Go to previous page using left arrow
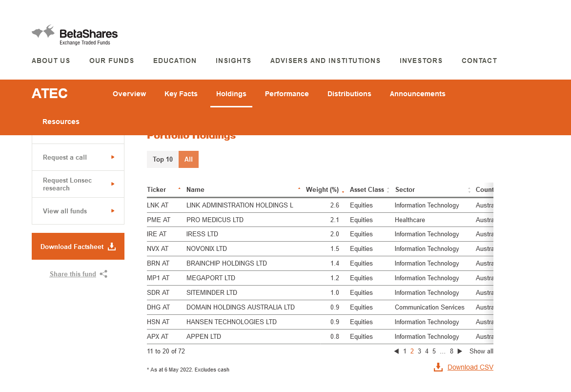The height and width of the screenshot is (392, 571). (x=396, y=351)
